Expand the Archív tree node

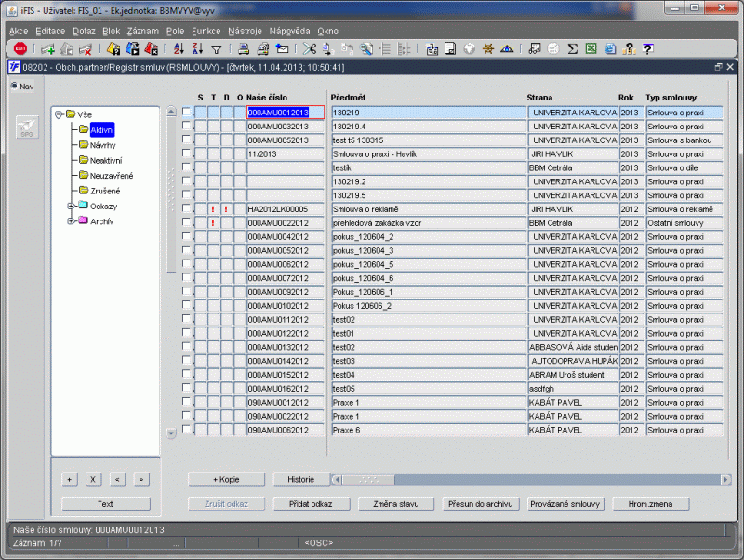71,221
